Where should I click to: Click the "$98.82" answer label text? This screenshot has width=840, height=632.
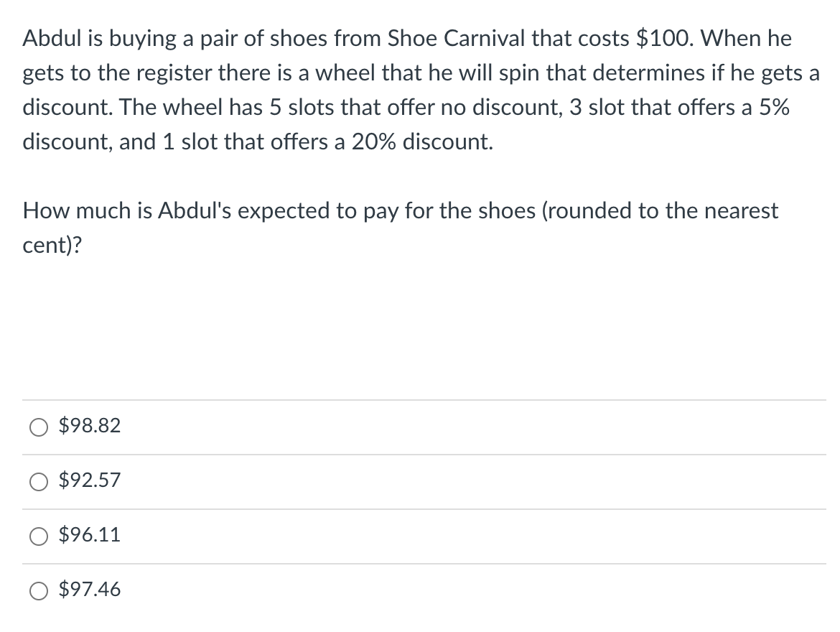tap(90, 427)
